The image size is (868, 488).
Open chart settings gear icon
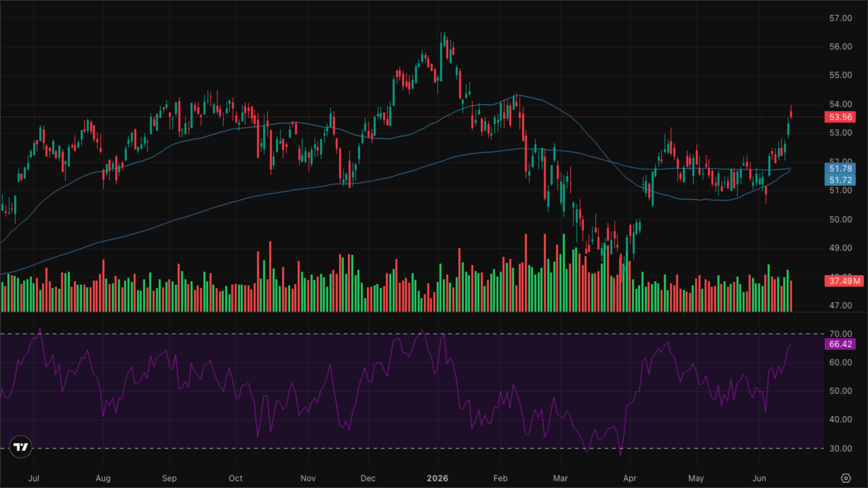point(846,478)
